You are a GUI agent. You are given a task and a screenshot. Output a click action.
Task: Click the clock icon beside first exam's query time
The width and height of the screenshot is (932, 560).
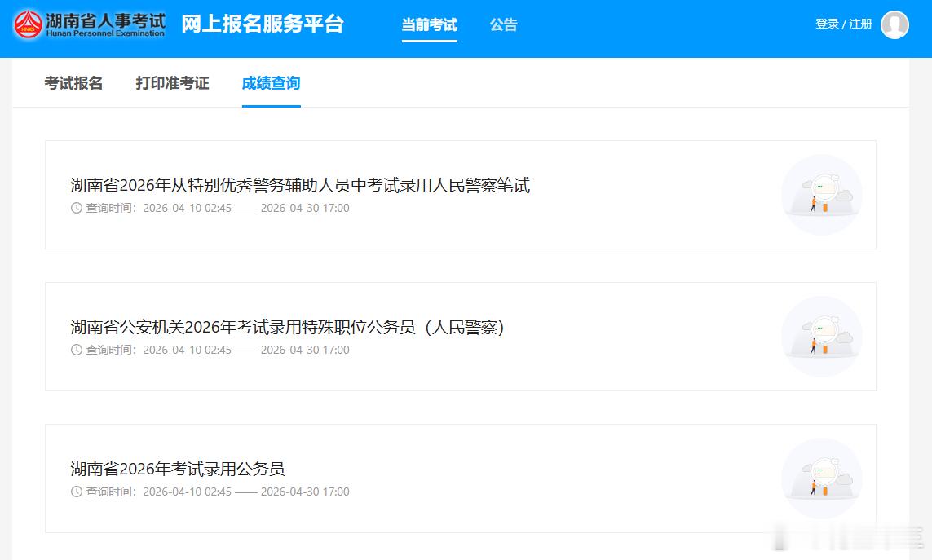[x=75, y=208]
